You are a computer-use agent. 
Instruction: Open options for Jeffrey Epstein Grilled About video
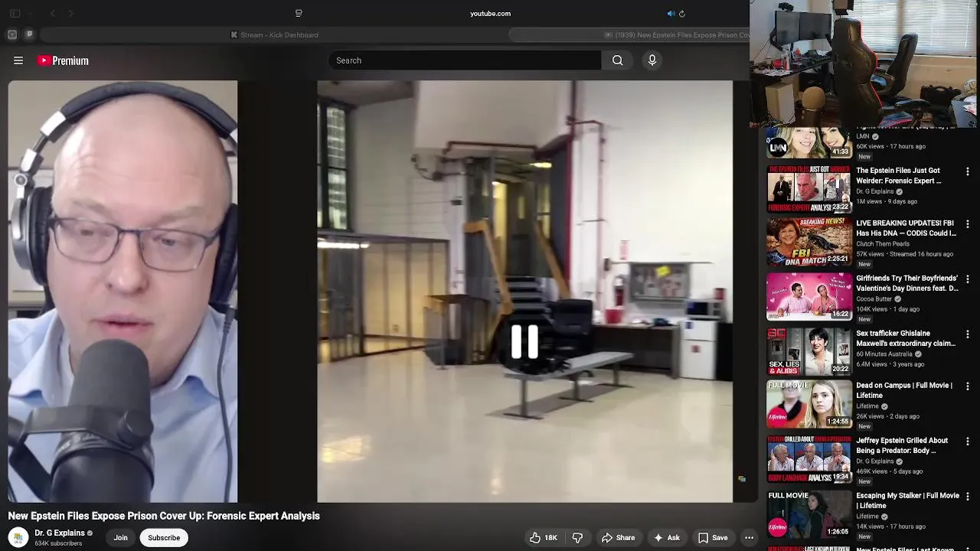[x=968, y=442]
